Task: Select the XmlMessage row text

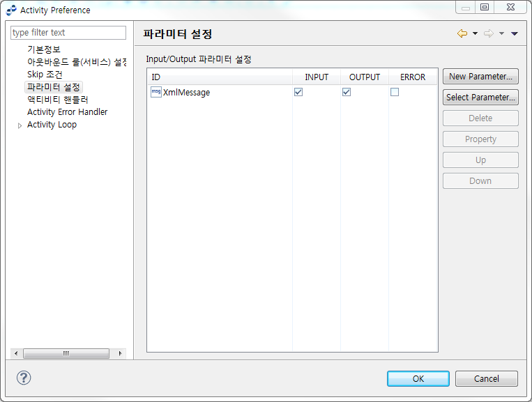Action: (x=186, y=92)
